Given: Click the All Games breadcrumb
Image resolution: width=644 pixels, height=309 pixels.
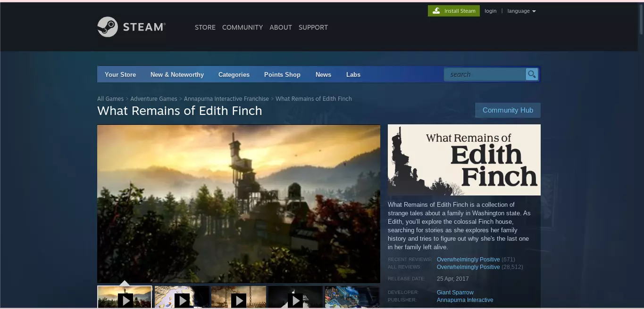Looking at the screenshot, I should [x=110, y=98].
